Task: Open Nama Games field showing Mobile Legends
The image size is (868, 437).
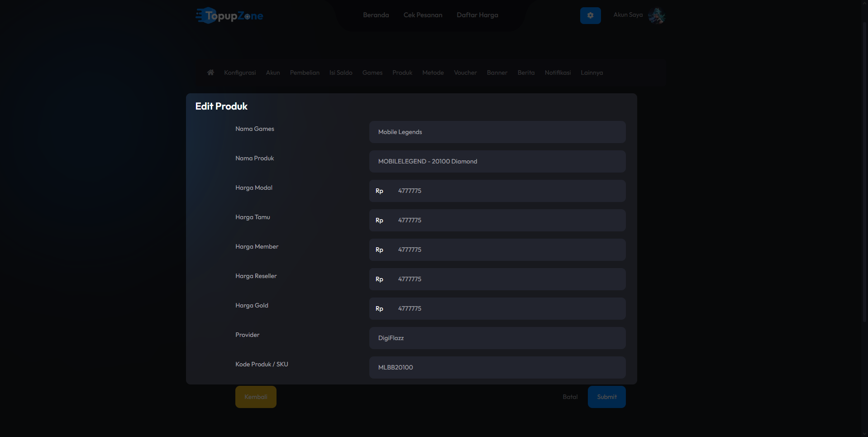Action: (497, 132)
